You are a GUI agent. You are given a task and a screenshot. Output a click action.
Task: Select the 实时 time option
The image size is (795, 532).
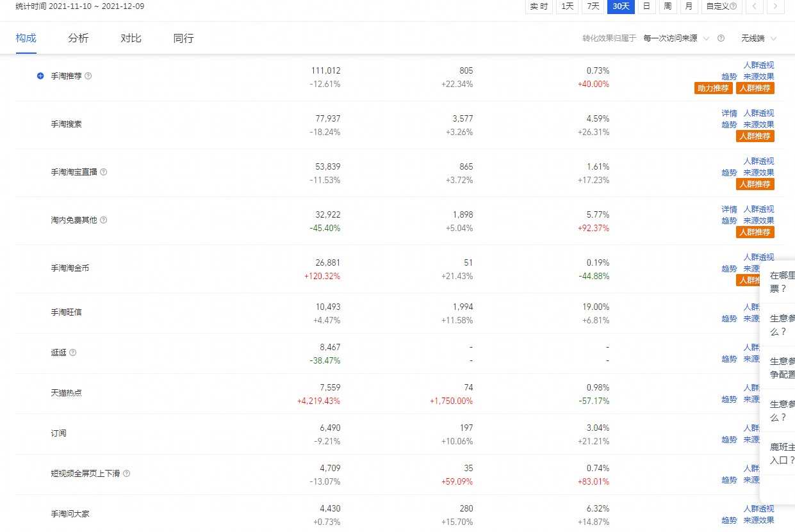[539, 6]
